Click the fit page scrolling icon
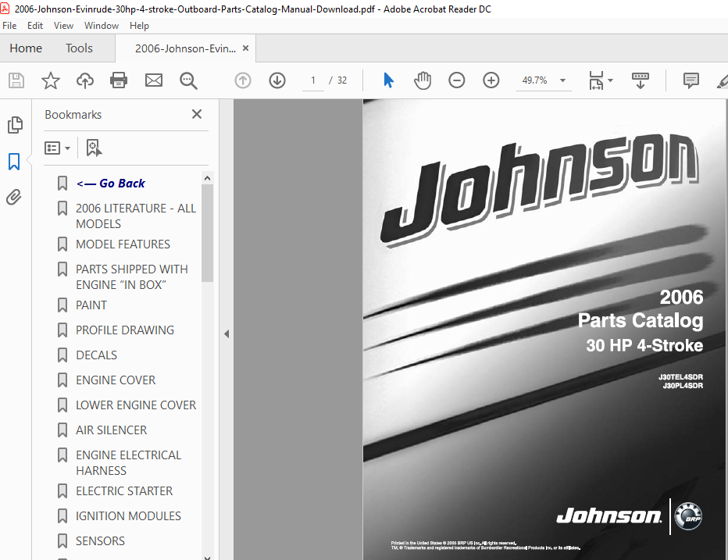This screenshot has width=728, height=560. (596, 80)
